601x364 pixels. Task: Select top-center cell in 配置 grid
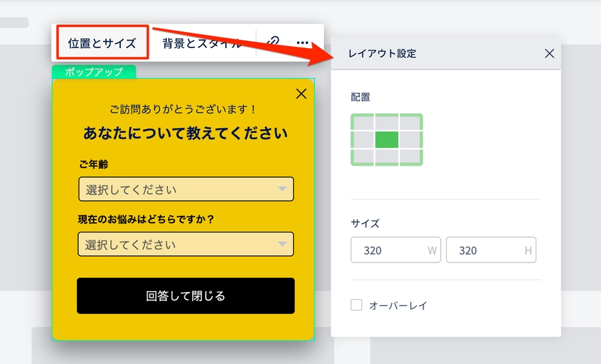click(x=387, y=123)
